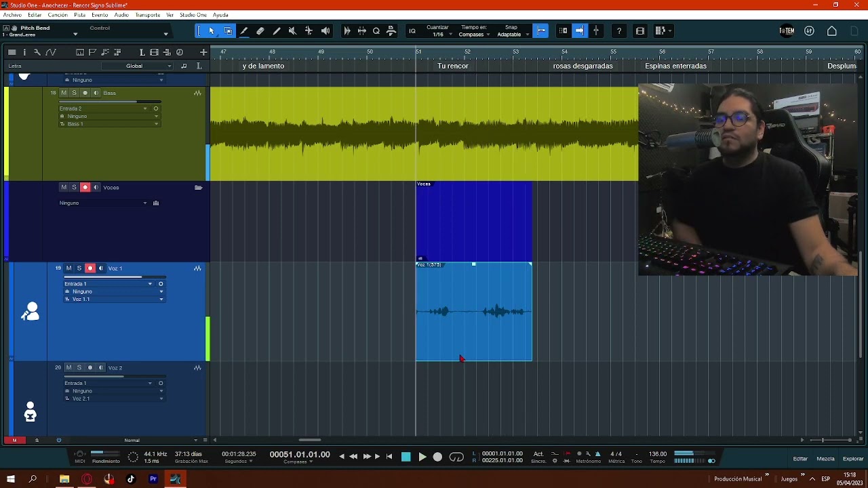Viewport: 868px width, 488px height.
Task: Show automation curve icon in track toolbar
Action: click(x=51, y=52)
